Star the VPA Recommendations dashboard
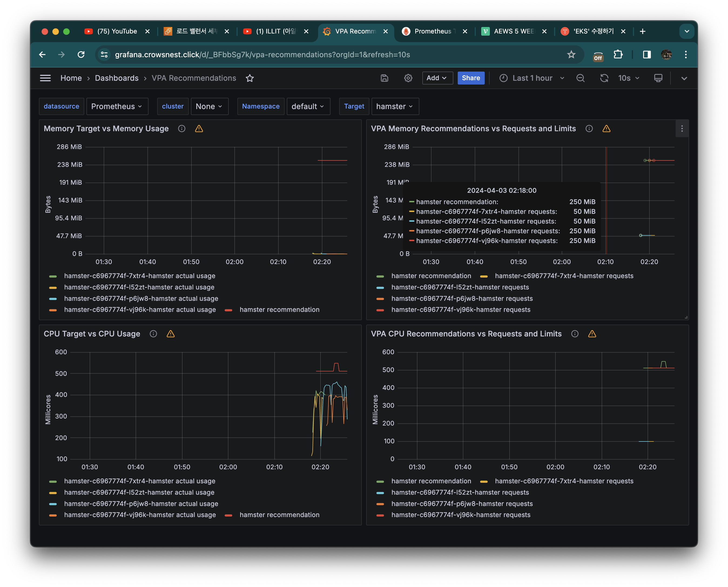Image resolution: width=728 pixels, height=587 pixels. 250,78
